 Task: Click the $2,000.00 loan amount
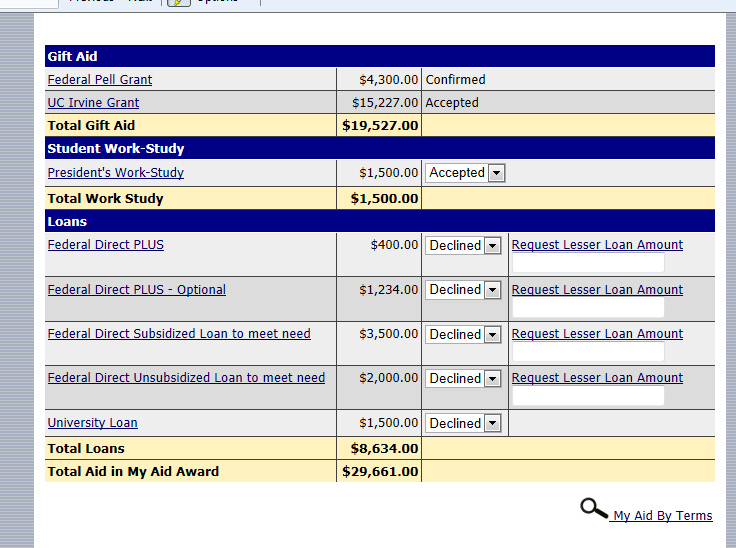coord(388,378)
